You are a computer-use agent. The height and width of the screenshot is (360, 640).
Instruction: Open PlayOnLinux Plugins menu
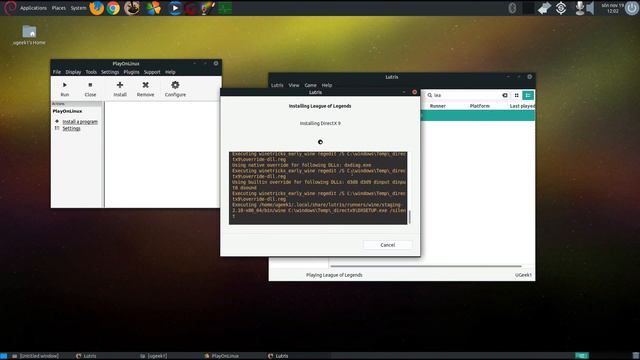coord(131,72)
